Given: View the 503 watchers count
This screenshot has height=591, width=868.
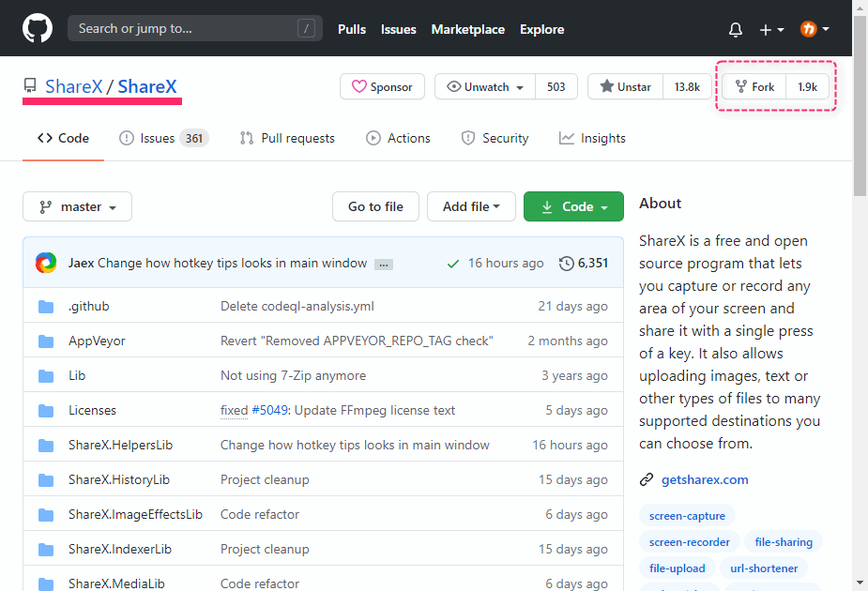Looking at the screenshot, I should 556,87.
